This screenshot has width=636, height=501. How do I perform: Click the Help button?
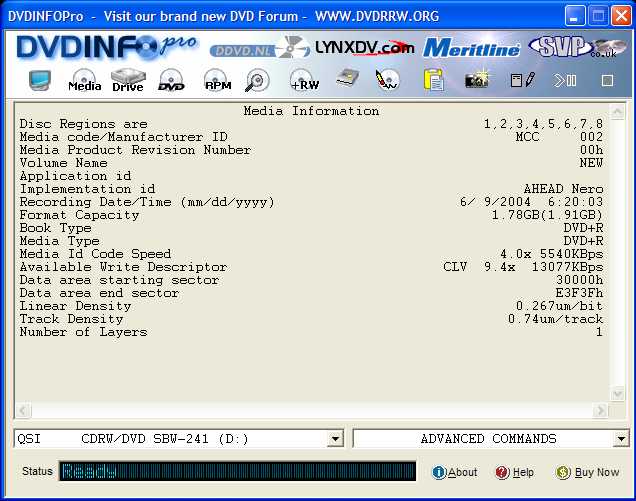(x=514, y=472)
